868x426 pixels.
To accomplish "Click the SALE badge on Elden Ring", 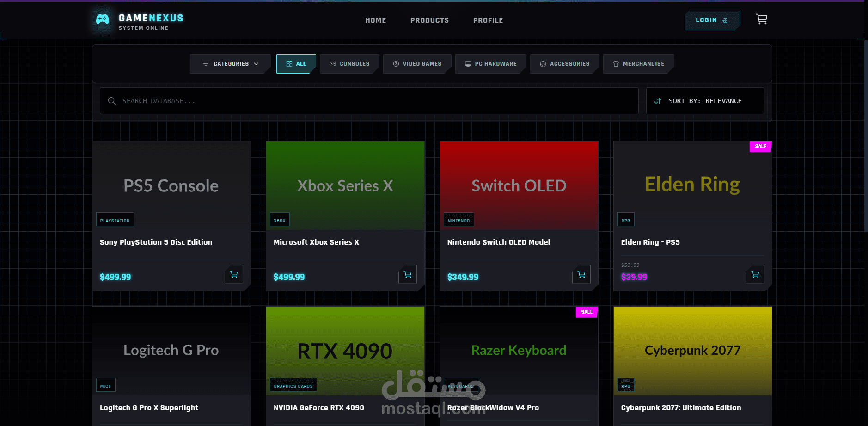I will click(760, 146).
